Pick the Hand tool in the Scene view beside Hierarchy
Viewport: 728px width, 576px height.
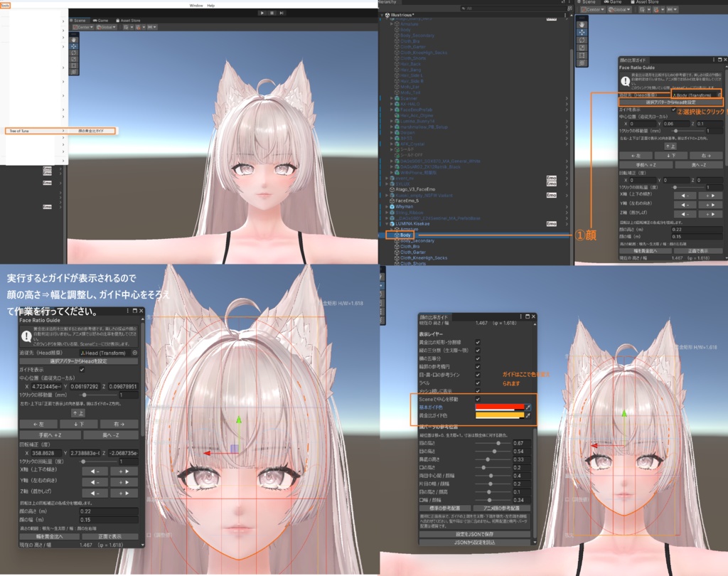click(582, 25)
